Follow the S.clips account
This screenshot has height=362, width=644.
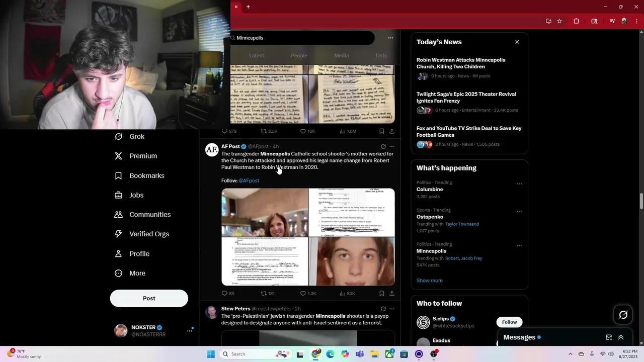click(x=509, y=322)
